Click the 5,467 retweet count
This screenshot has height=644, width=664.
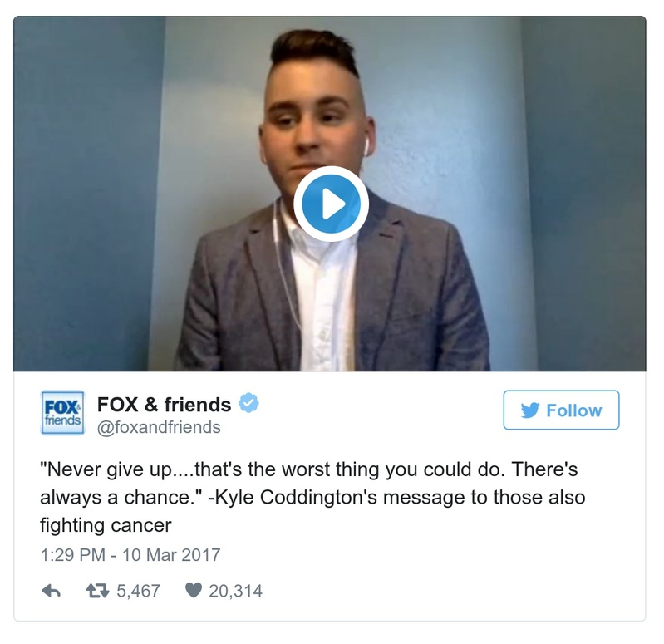[x=139, y=591]
